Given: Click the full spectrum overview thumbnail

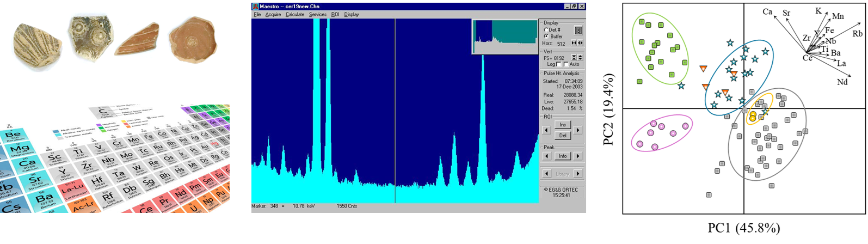Looking at the screenshot, I should tap(504, 36).
